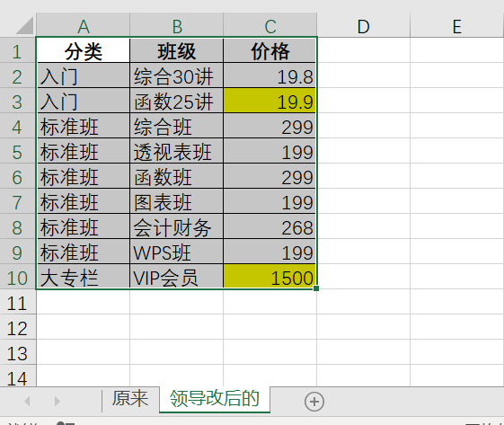
Task: Click empty cell D1
Action: click(x=364, y=50)
